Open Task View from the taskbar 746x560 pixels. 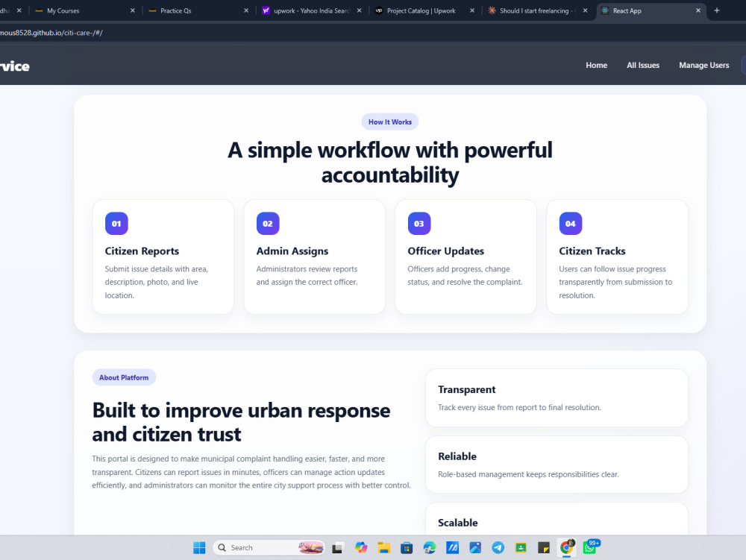click(x=338, y=547)
